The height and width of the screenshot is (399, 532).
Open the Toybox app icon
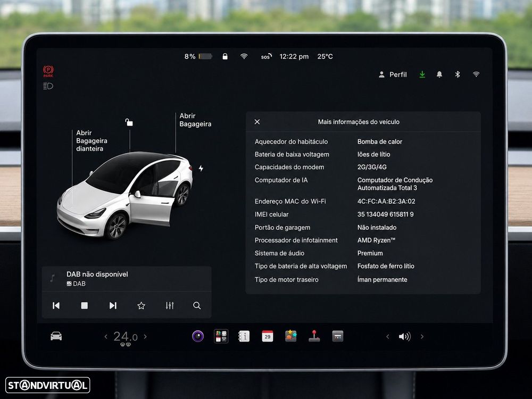tap(291, 336)
